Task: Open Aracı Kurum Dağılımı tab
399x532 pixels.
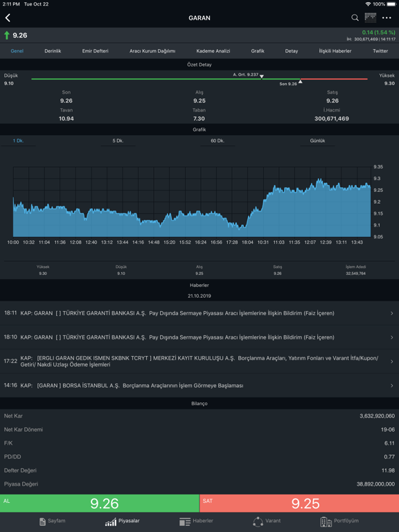Action: click(x=152, y=51)
